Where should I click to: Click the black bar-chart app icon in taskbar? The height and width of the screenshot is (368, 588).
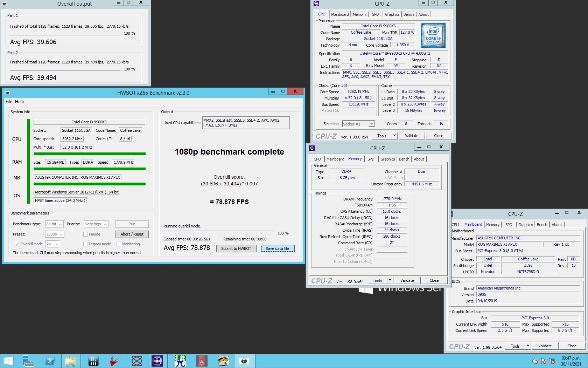(x=93, y=361)
